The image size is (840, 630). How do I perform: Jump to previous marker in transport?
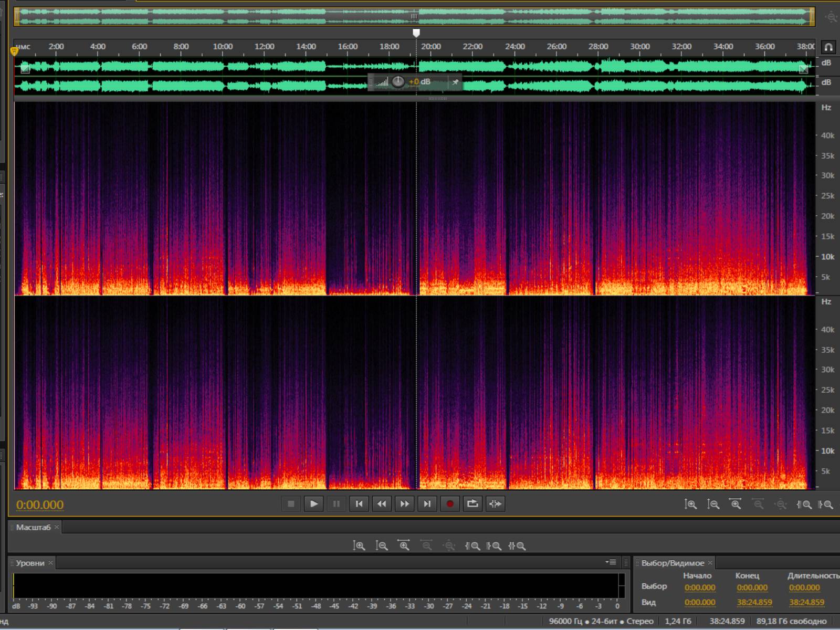click(359, 504)
